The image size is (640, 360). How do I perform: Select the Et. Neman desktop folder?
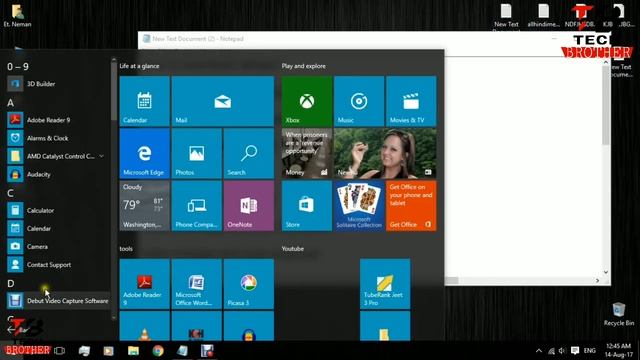click(17, 16)
